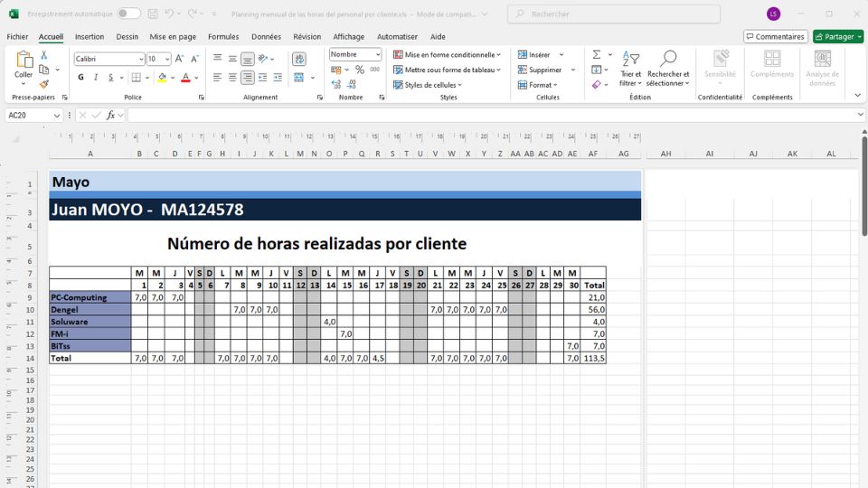Click the Coller paste icon

click(24, 60)
